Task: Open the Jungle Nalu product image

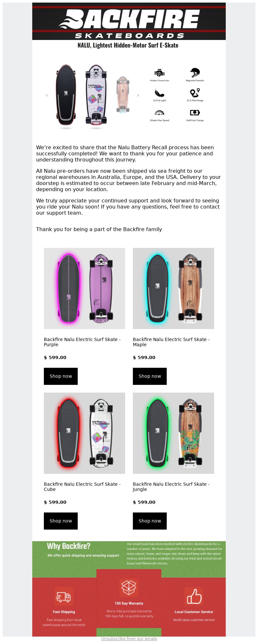Action: [x=174, y=433]
